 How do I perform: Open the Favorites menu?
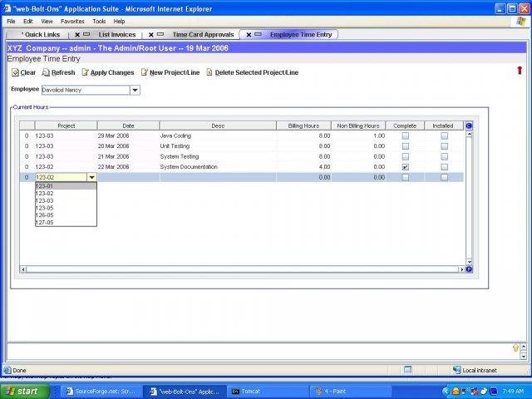[72, 21]
